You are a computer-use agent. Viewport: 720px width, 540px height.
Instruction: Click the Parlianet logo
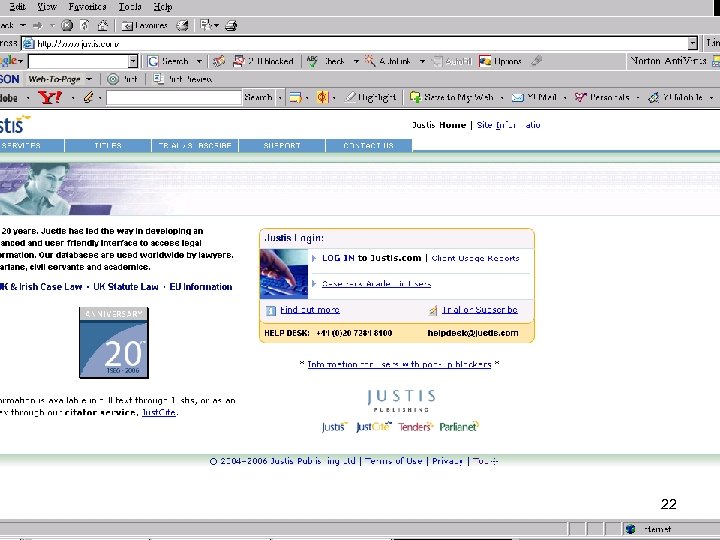(x=459, y=427)
